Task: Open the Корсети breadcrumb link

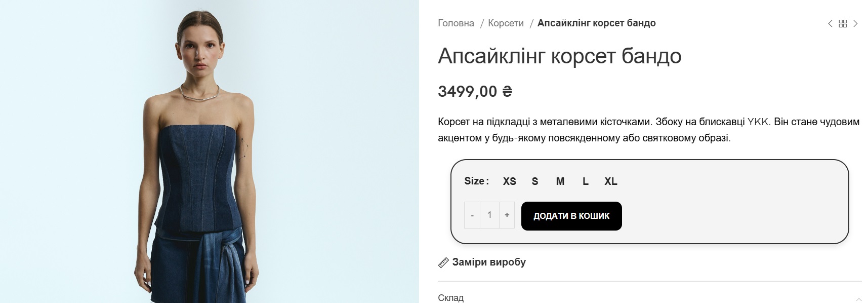Action: tap(505, 23)
